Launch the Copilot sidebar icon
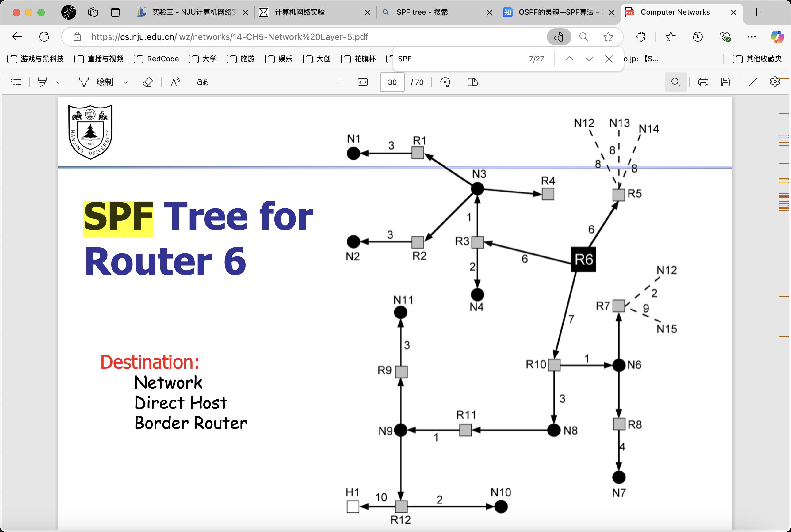The width and height of the screenshot is (791, 532). pyautogui.click(x=777, y=37)
